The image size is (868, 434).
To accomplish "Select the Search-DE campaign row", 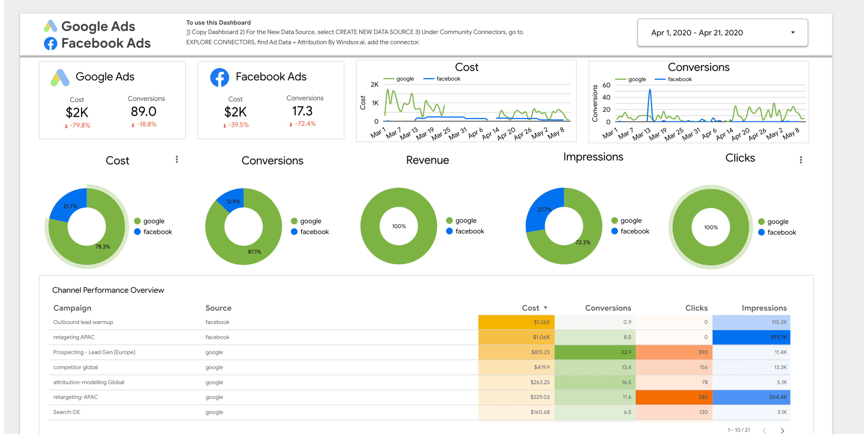I will [419, 412].
